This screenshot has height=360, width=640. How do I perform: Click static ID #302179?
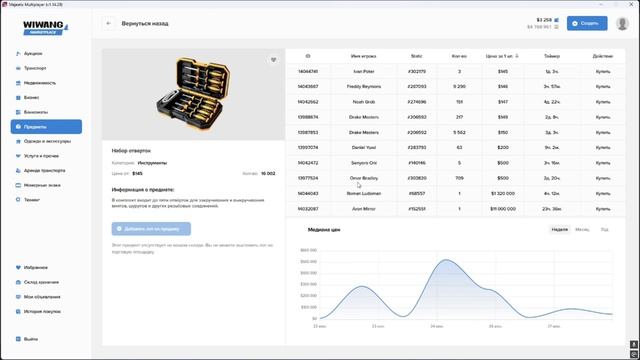pos(417,71)
